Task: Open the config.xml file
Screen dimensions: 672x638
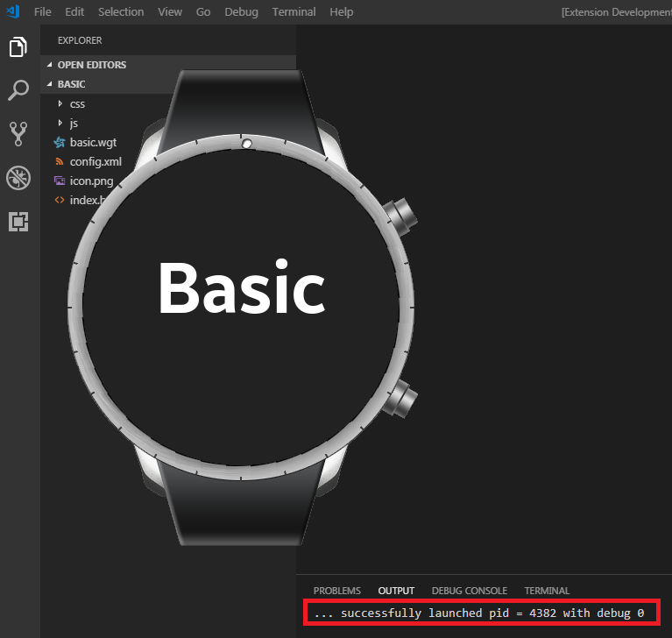Action: pos(95,162)
